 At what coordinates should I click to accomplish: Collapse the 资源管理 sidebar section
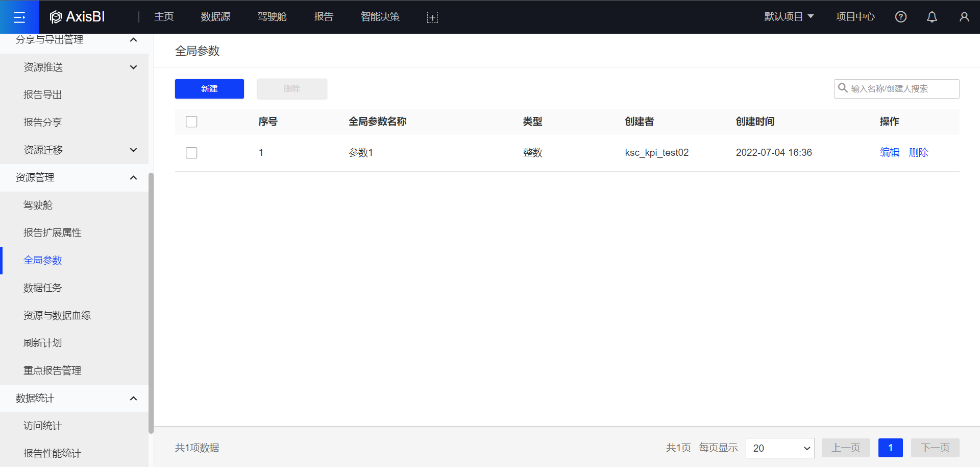[x=133, y=178]
